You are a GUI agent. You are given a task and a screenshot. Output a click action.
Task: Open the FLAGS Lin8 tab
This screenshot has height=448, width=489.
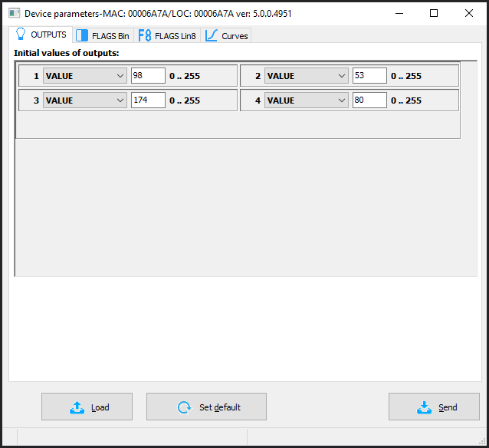point(167,35)
